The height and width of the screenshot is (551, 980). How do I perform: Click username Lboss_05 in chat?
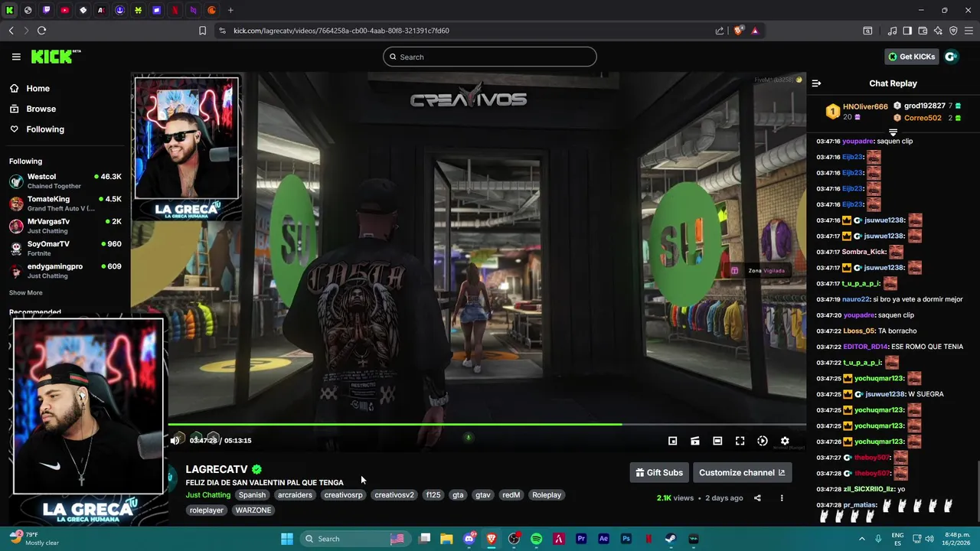click(x=858, y=331)
